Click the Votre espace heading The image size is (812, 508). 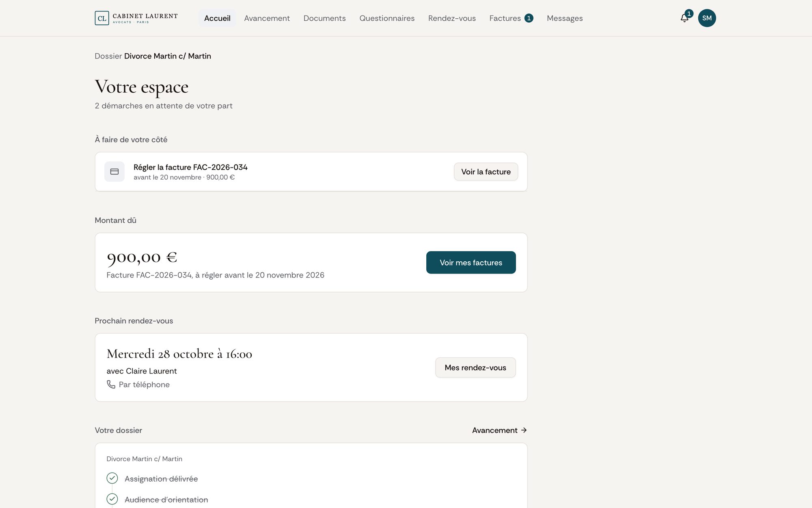[142, 87]
